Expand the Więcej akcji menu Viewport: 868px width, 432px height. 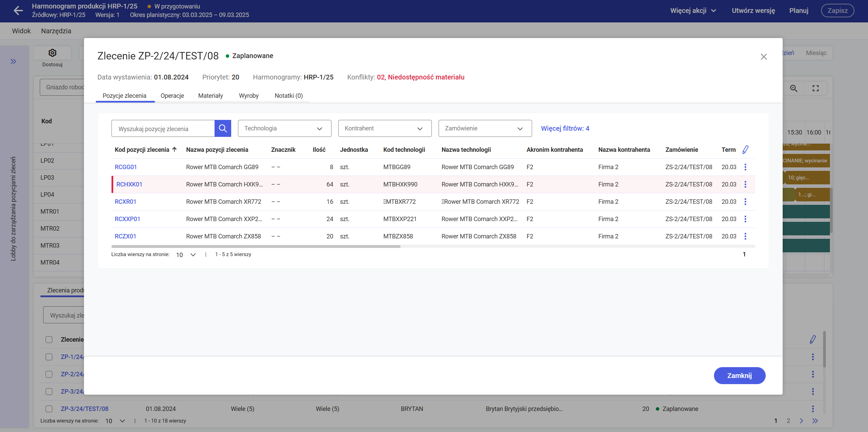[693, 11]
